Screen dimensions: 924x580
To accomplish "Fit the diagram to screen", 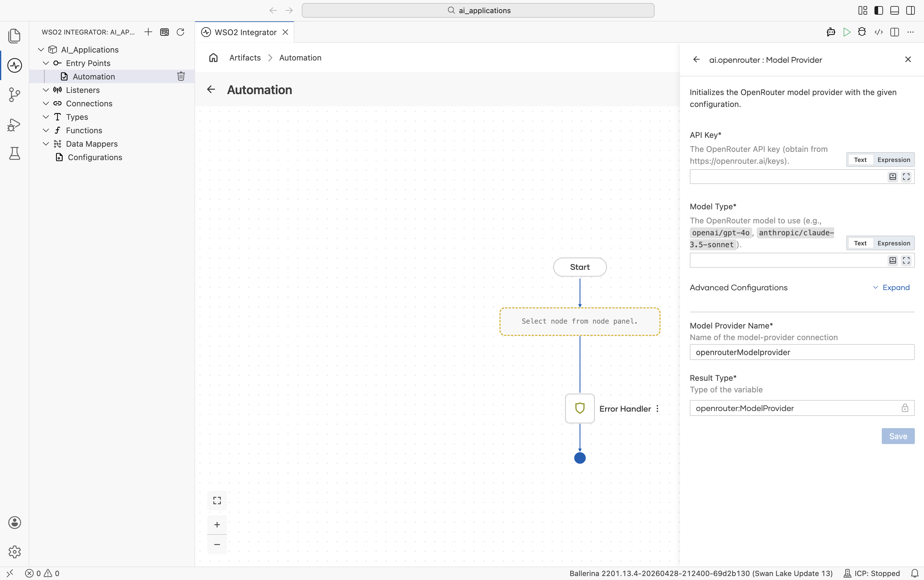I will coord(217,501).
